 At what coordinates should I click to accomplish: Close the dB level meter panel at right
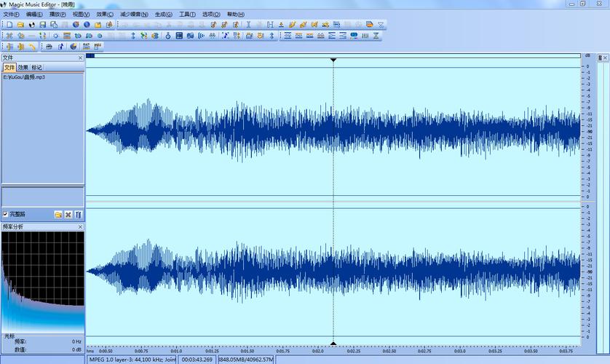point(605,58)
